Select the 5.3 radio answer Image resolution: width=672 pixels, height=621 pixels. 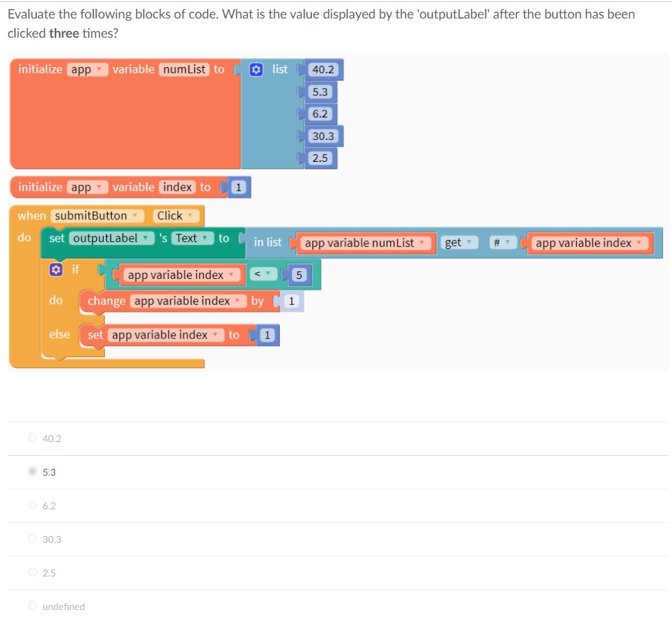33,471
